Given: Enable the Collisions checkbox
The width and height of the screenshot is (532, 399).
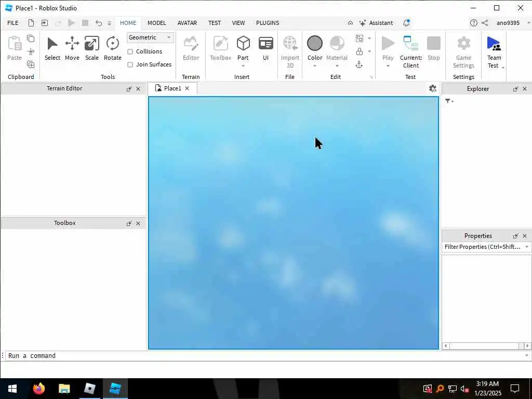Looking at the screenshot, I should 130,51.
